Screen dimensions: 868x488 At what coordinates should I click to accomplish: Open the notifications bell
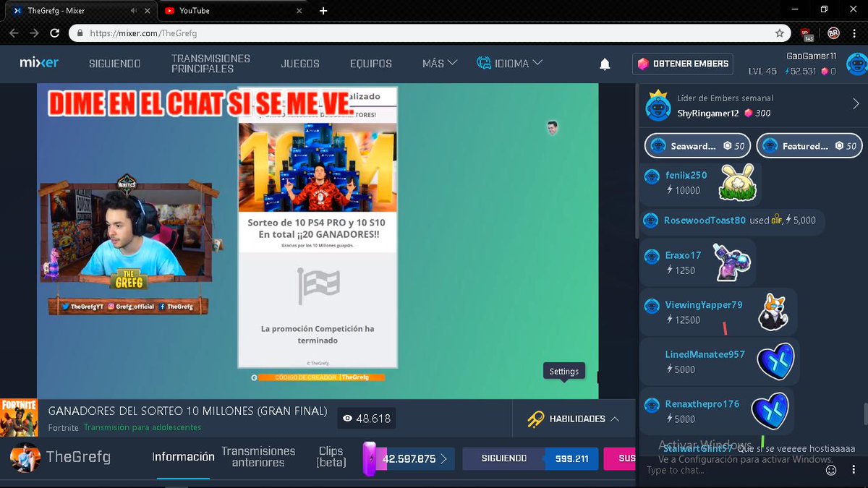pos(605,64)
